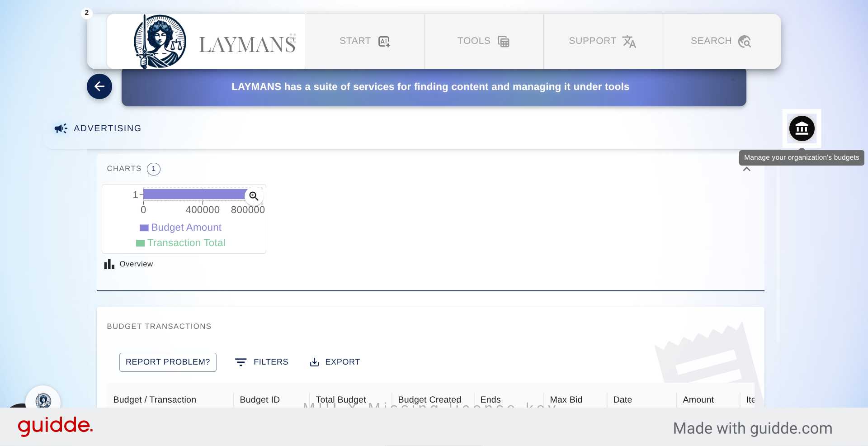Open the FILTERS options

tap(262, 362)
